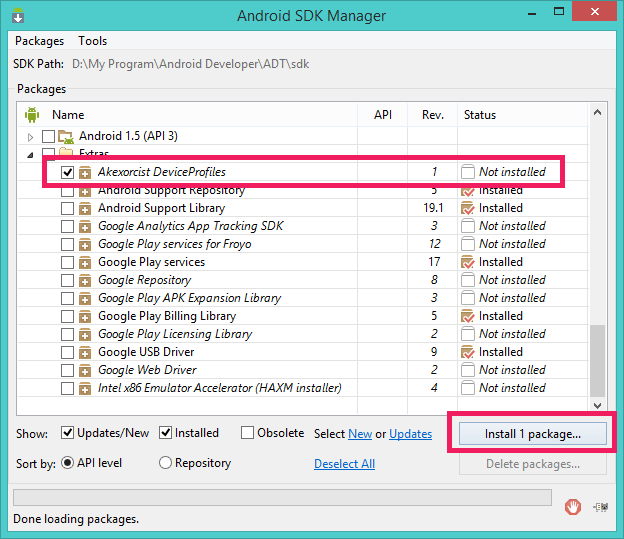Click Google Play APK Expansion Library package icon
The image size is (624, 539).
pyautogui.click(x=84, y=299)
